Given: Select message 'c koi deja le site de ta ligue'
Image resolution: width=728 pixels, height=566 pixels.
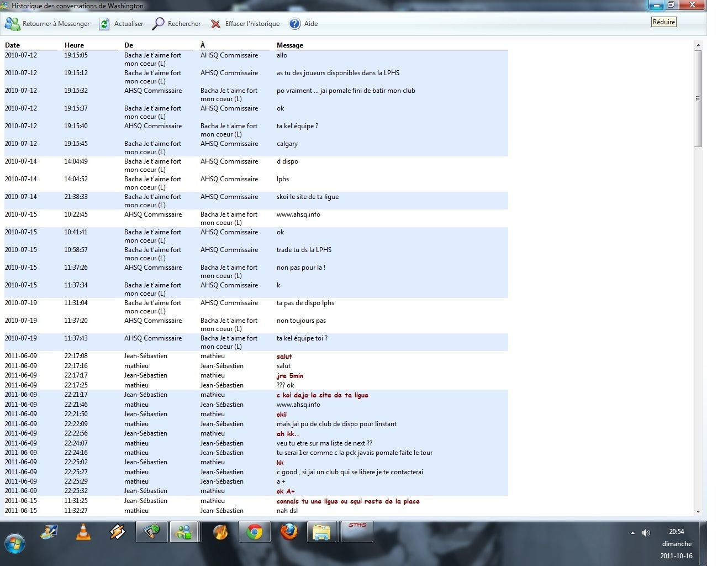Looking at the screenshot, I should (x=323, y=395).
